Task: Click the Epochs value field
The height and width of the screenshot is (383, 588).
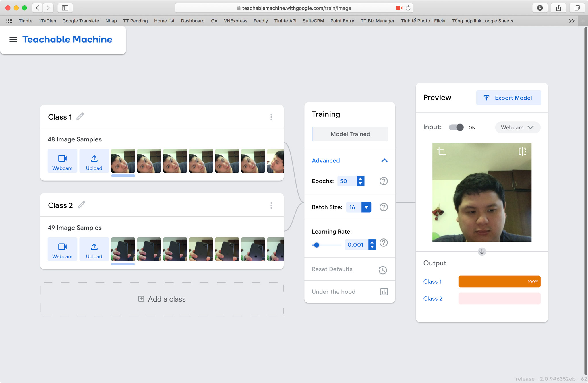Action: point(347,181)
